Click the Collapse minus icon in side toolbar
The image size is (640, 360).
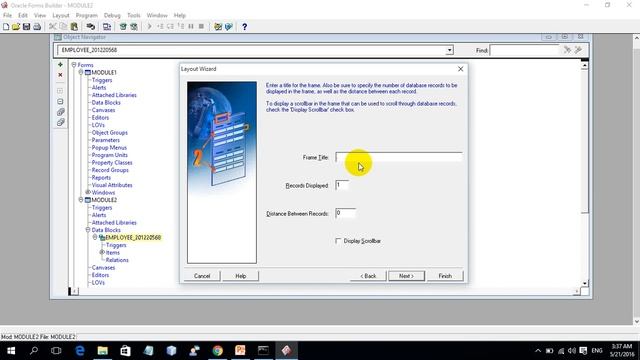coord(60,101)
